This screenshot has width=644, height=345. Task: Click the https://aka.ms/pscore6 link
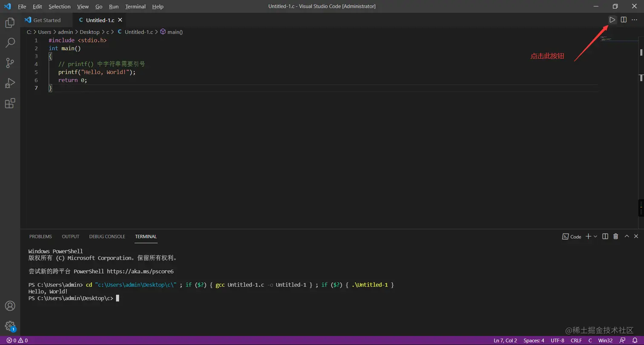(x=140, y=271)
